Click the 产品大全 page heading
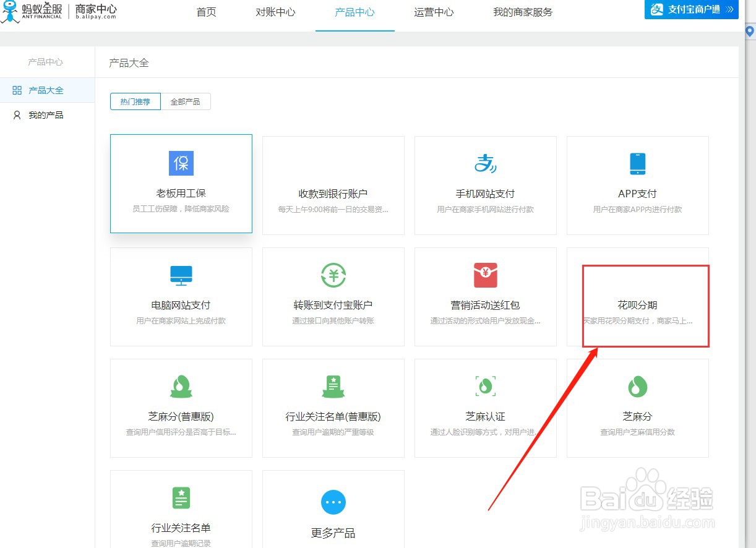Viewport: 756px width, 548px height. (129, 62)
